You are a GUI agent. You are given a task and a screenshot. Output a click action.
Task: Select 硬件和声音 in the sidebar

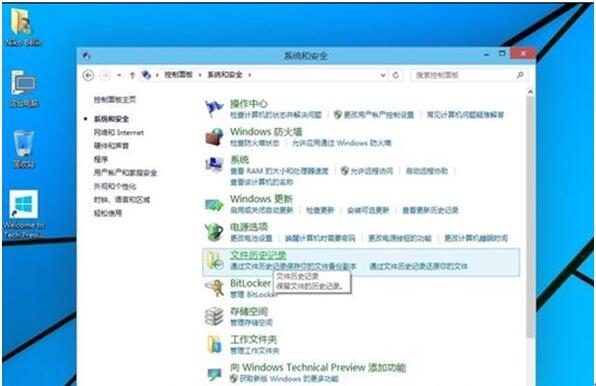coord(111,146)
